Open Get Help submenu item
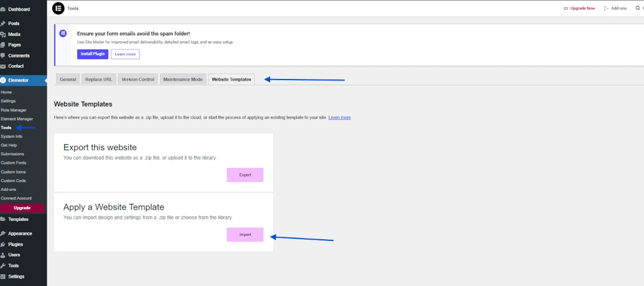This screenshot has width=644, height=286. click(x=9, y=145)
